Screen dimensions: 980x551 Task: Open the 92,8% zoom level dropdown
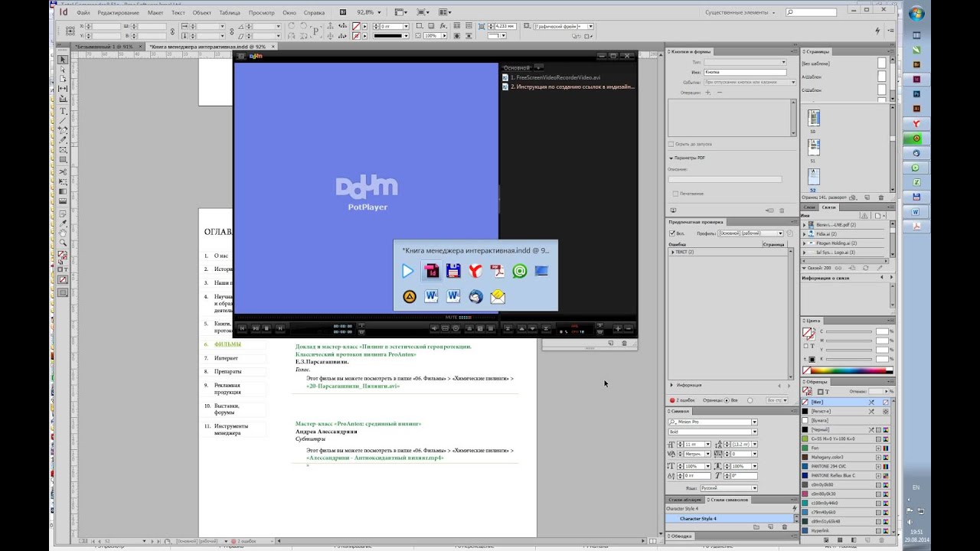click(380, 13)
